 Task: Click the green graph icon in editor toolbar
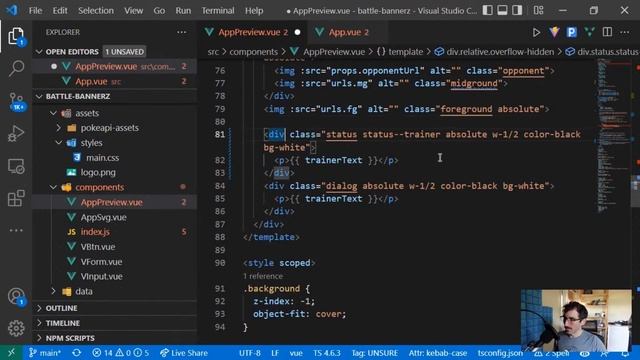coord(589,32)
